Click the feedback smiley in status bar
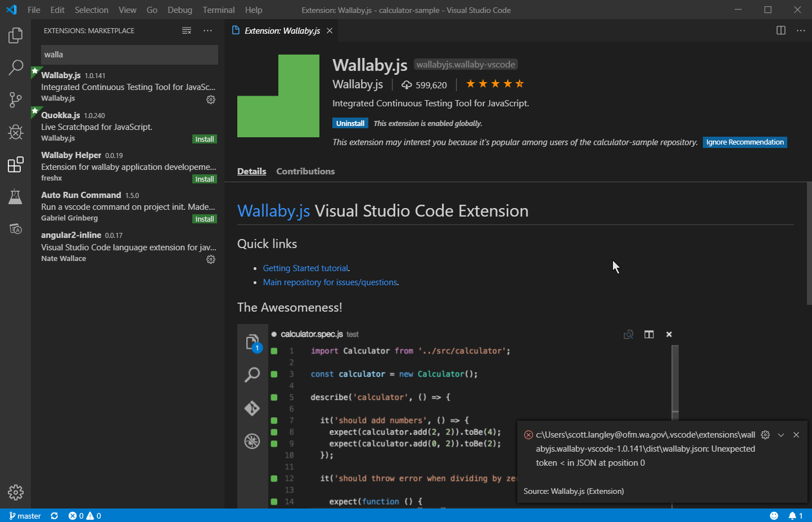The height and width of the screenshot is (522, 812). click(774, 516)
